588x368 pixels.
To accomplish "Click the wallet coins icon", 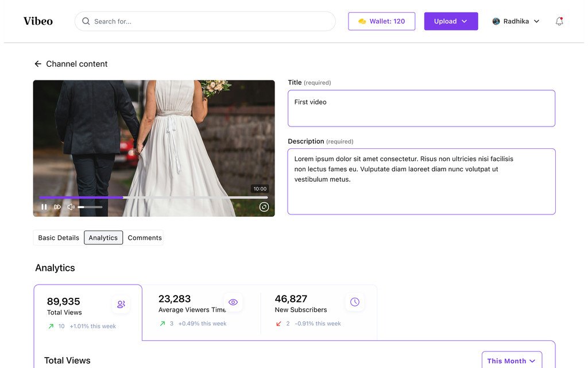I will [x=362, y=21].
